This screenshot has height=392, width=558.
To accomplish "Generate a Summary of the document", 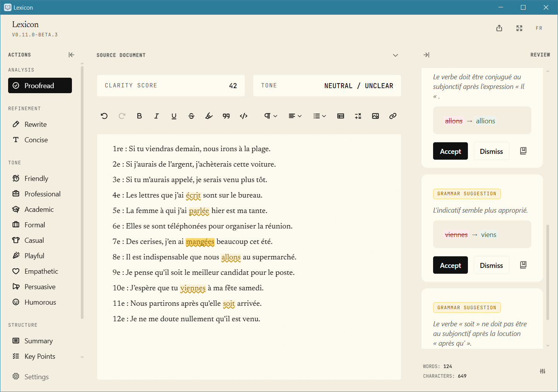I will pos(40,341).
